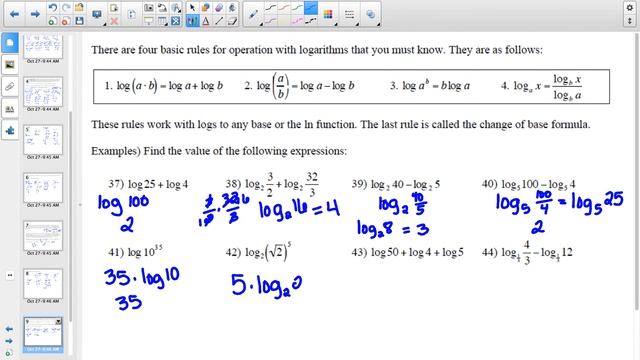This screenshot has height=360, width=640.
Task: Redo the last undone action
Action: pyautogui.click(x=66, y=8)
